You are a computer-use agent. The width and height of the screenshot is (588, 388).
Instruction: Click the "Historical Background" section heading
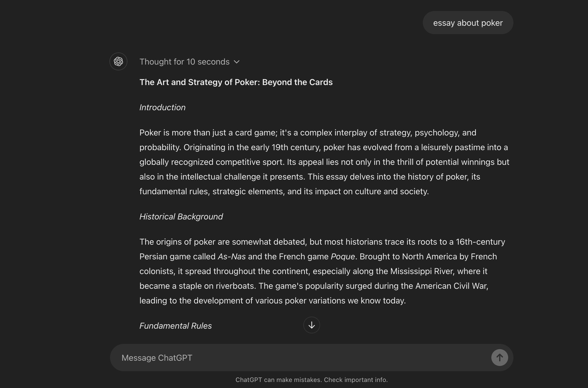[181, 217]
